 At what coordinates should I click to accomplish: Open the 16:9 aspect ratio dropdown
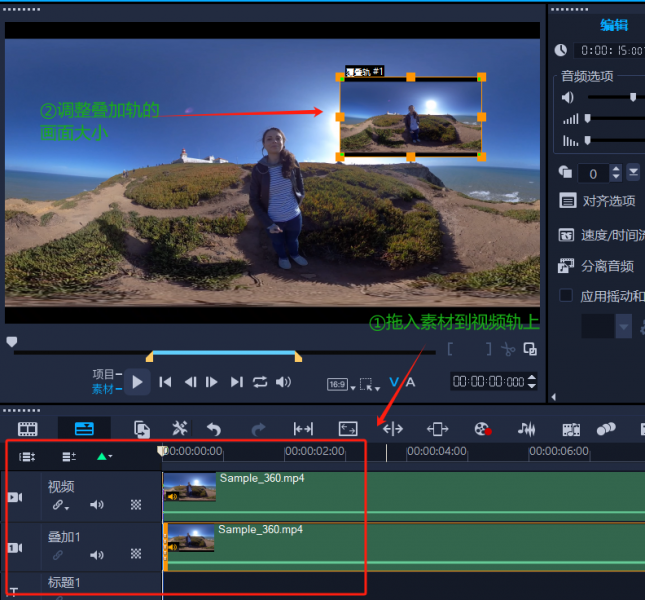click(x=341, y=384)
